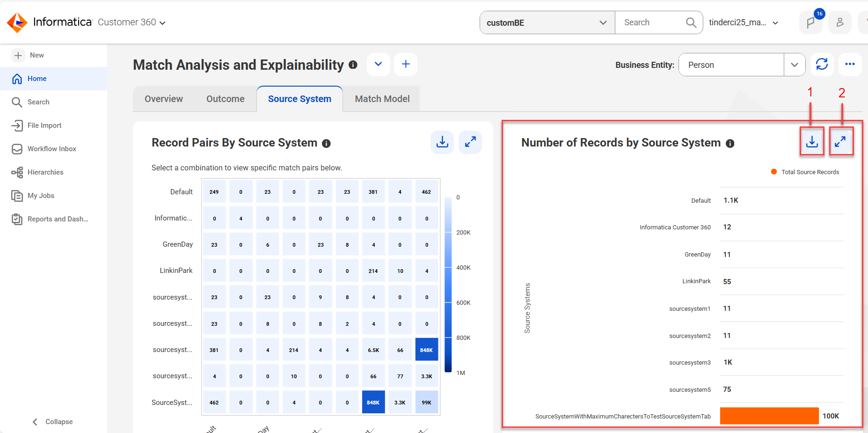Select the 381 cell in Default row

click(x=373, y=192)
